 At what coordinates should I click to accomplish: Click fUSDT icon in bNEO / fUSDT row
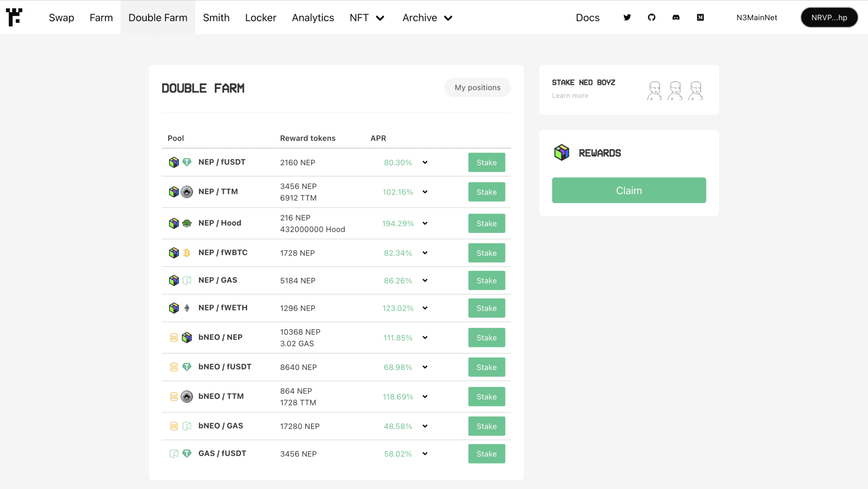point(187,367)
